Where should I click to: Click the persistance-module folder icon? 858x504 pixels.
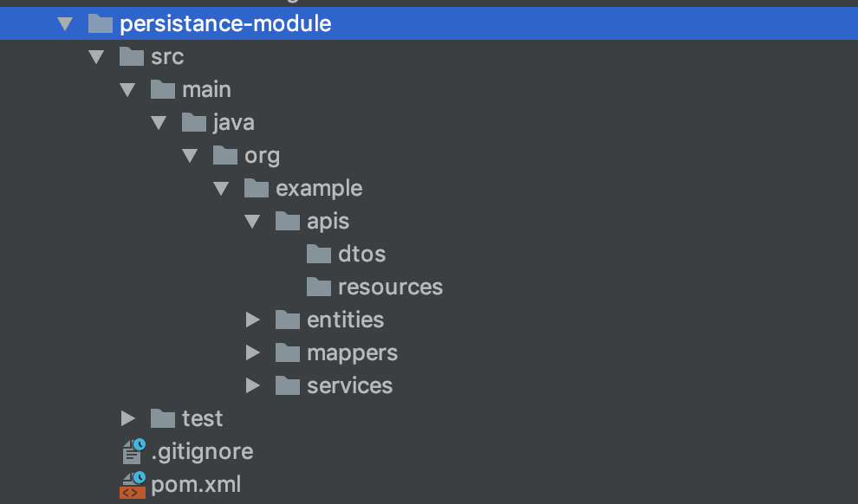point(101,23)
